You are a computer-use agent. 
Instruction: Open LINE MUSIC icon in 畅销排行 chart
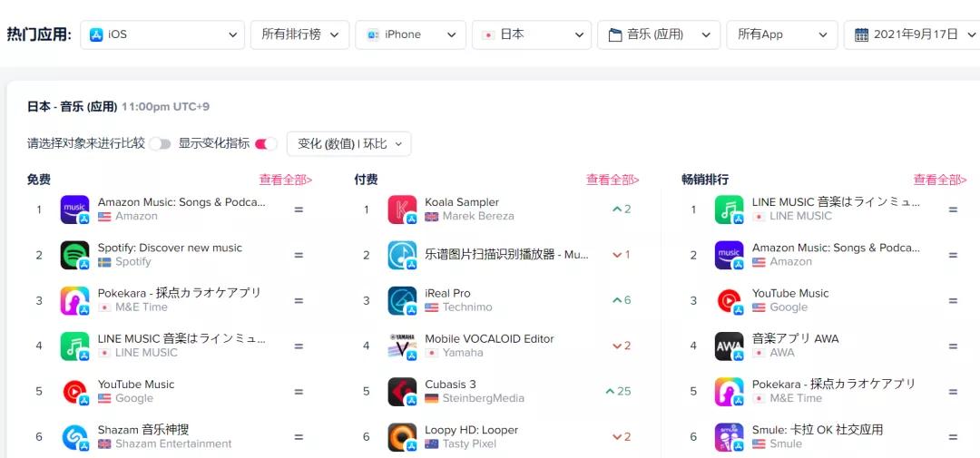pyautogui.click(x=730, y=210)
